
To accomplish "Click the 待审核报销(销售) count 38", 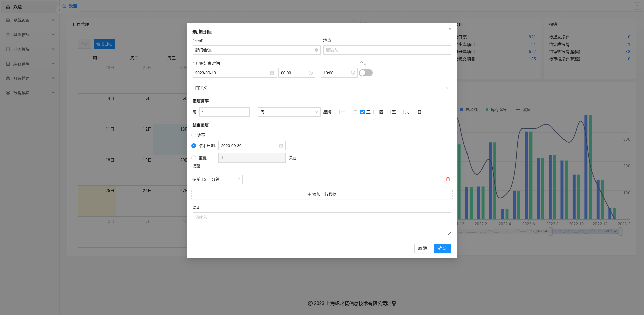I will (628, 52).
